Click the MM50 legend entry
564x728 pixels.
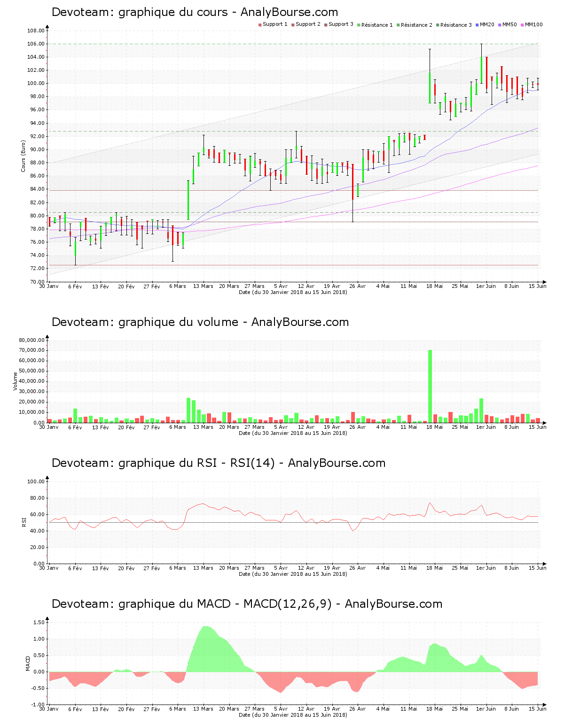coord(508,24)
